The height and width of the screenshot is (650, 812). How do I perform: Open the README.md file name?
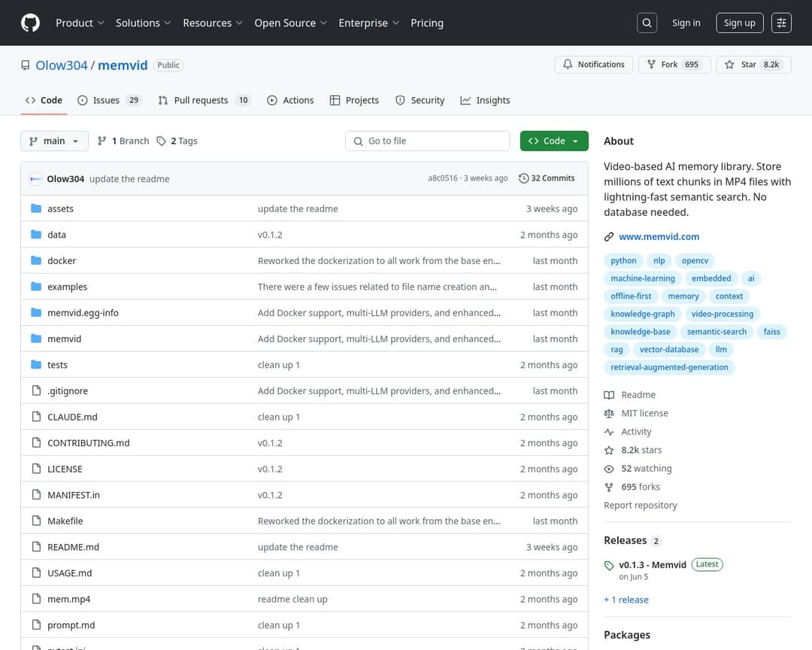click(73, 547)
